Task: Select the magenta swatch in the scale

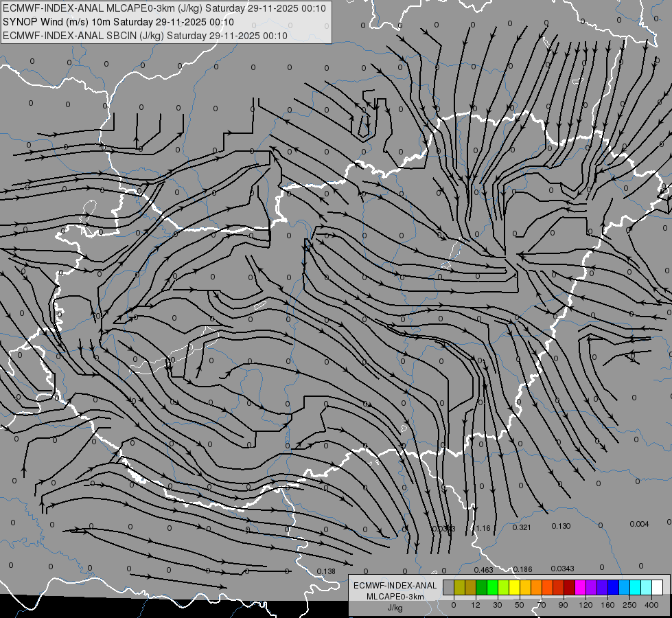Action: 580,587
